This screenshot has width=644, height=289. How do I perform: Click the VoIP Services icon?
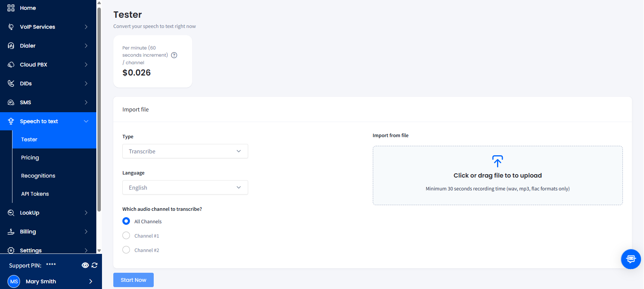pos(11,27)
